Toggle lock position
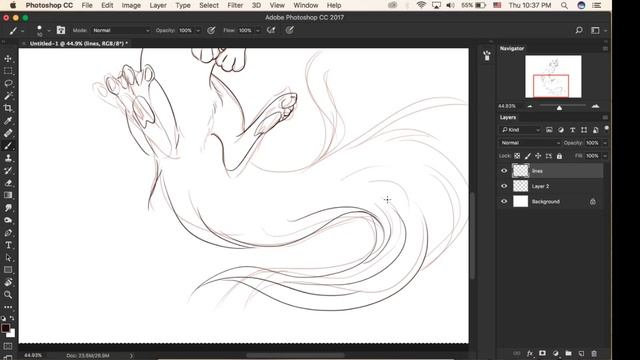The width and height of the screenshot is (640, 360). 538,156
